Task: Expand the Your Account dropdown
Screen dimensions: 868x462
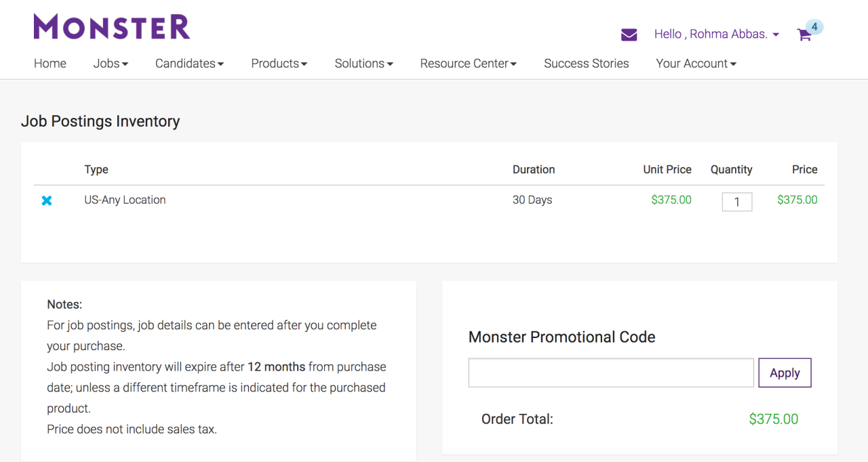Action: [x=696, y=63]
